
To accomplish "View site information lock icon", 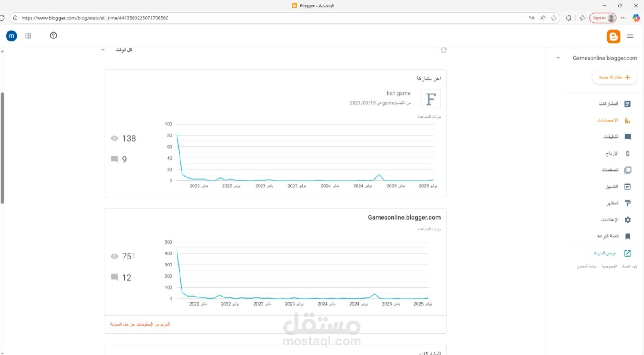I will point(15,18).
